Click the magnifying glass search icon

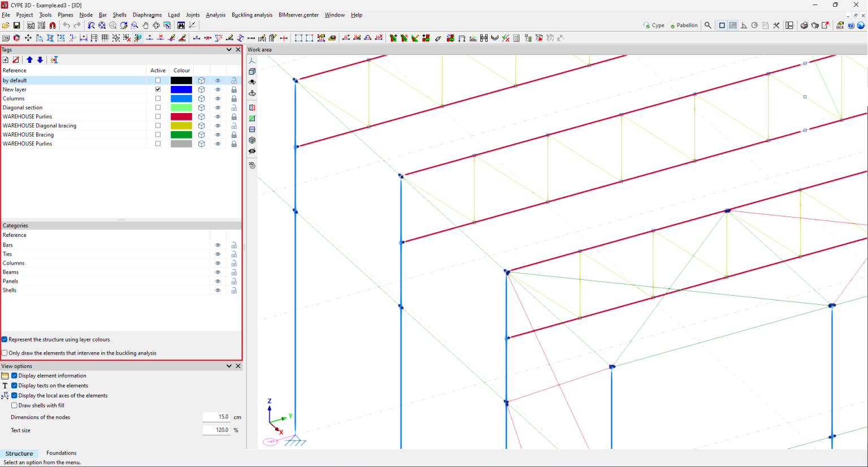click(708, 25)
